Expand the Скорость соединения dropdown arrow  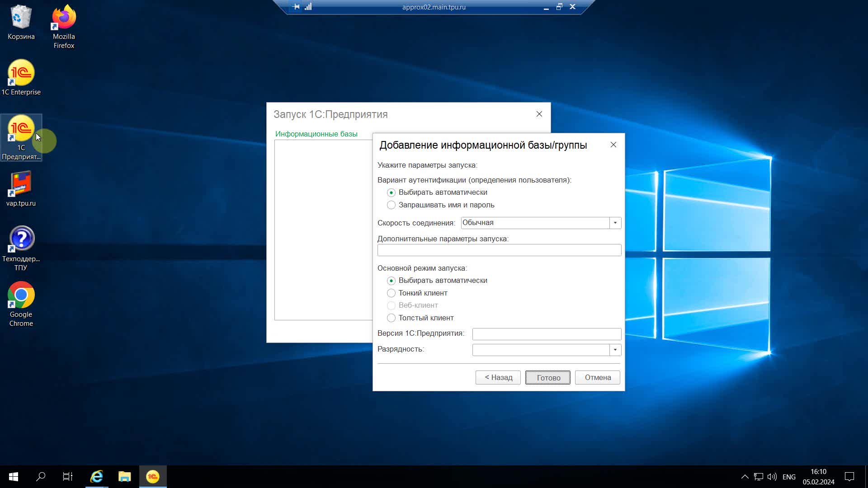coord(615,223)
